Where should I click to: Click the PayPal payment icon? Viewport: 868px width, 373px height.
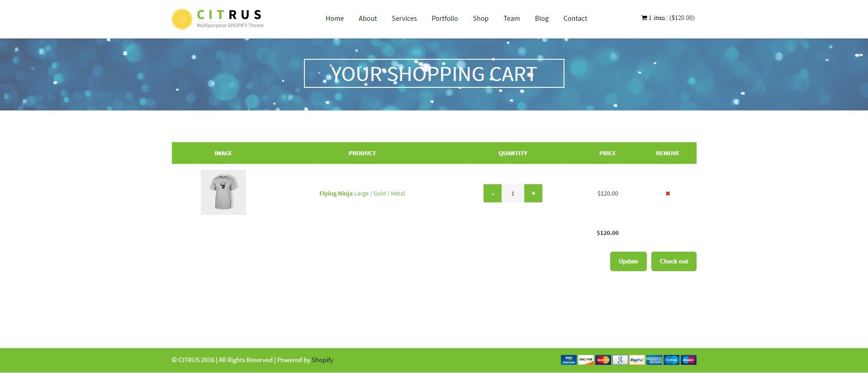637,360
